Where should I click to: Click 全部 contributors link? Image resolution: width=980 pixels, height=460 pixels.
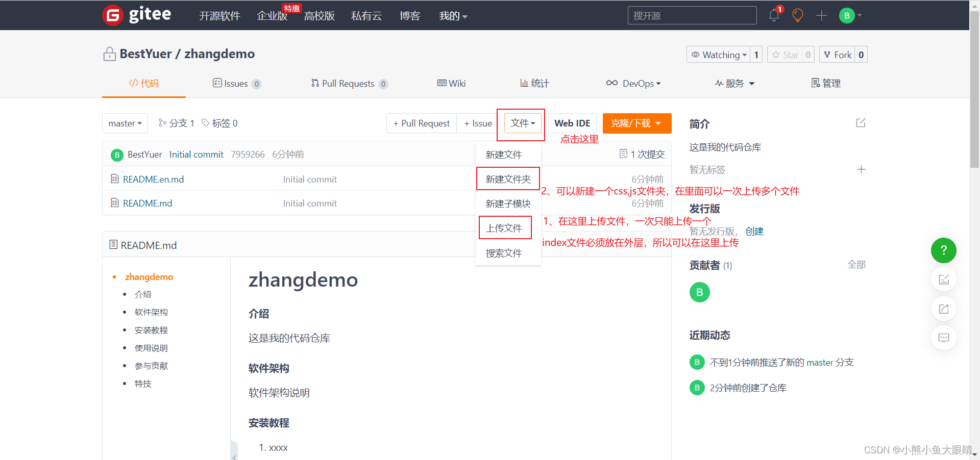(856, 265)
